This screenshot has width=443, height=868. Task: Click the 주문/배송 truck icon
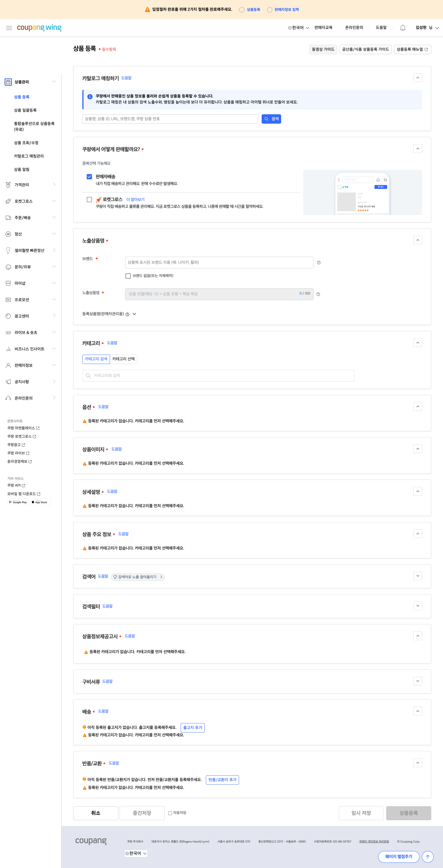pyautogui.click(x=8, y=218)
